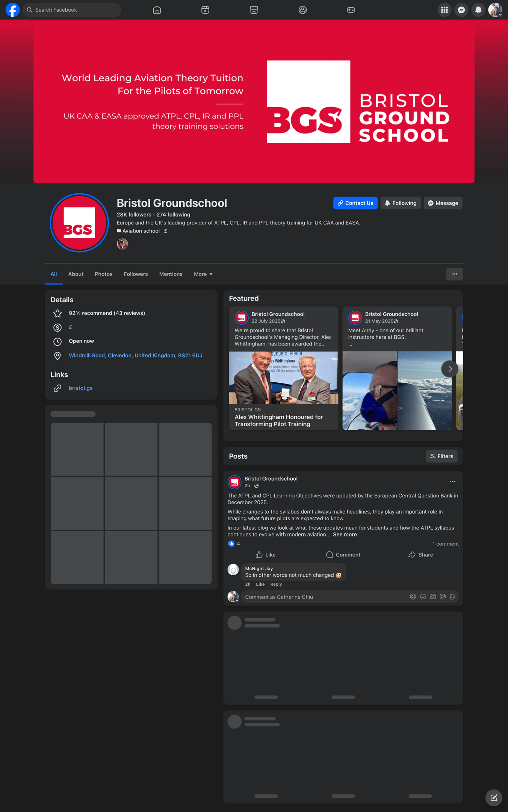The image size is (508, 812).
Task: Open the Windmill Road, Clevedon address link
Action: [x=136, y=355]
